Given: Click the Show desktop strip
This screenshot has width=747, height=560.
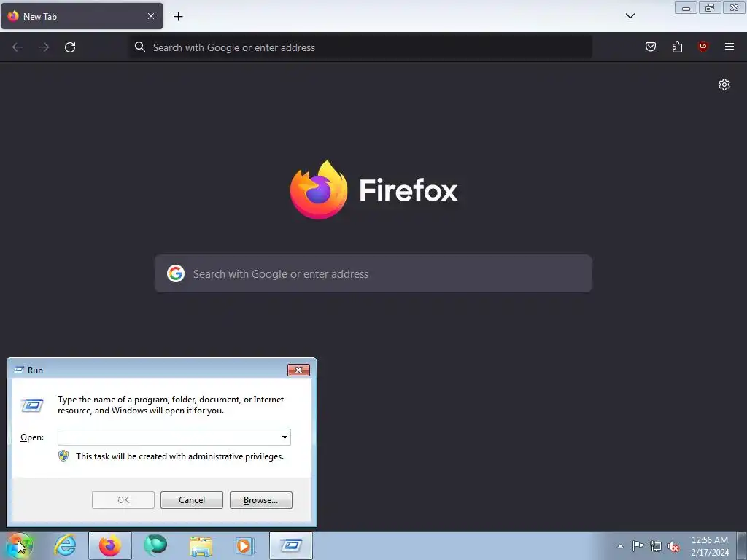Looking at the screenshot, I should click(742, 545).
